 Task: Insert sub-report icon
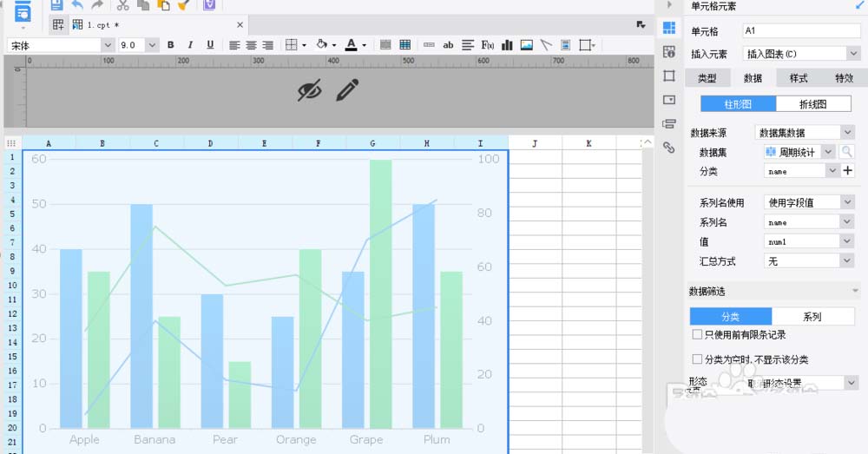click(x=565, y=45)
